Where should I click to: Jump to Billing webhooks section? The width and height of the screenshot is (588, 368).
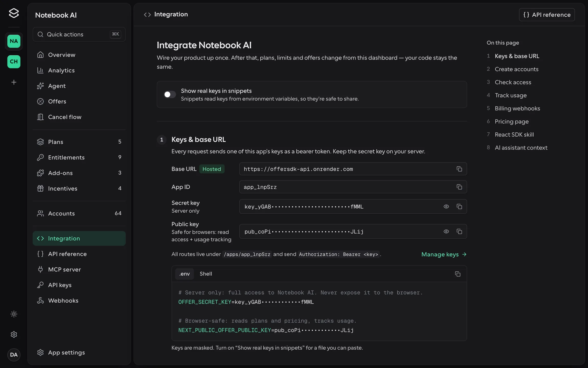[x=517, y=108]
